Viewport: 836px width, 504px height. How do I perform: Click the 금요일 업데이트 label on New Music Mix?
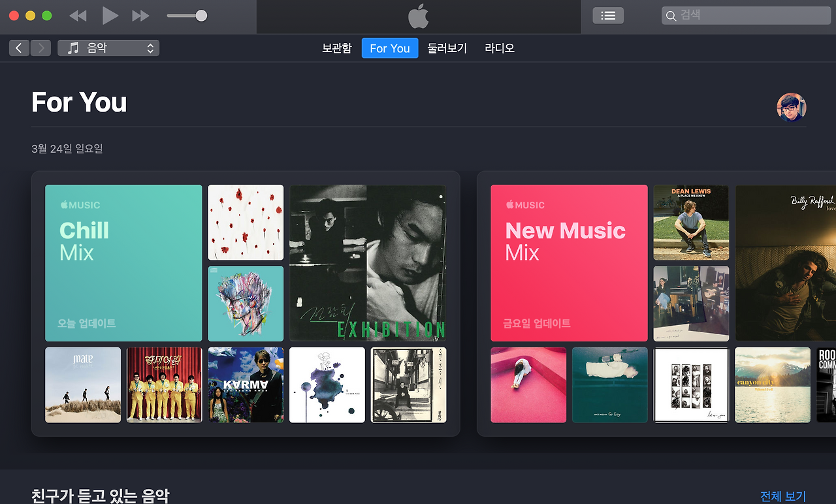coord(537,323)
